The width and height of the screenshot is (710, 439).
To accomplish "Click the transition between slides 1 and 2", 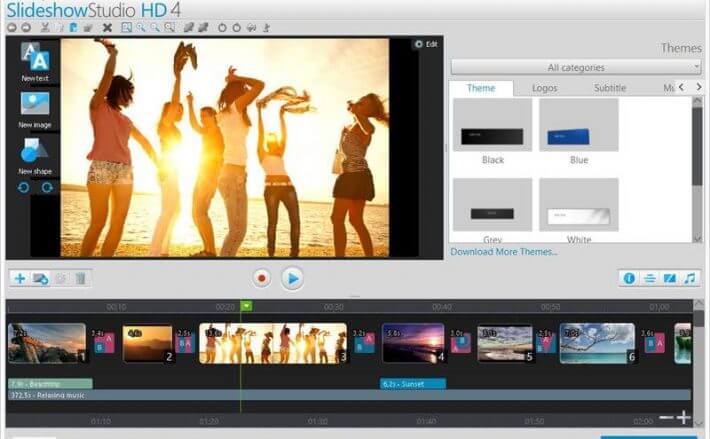I will [x=105, y=343].
